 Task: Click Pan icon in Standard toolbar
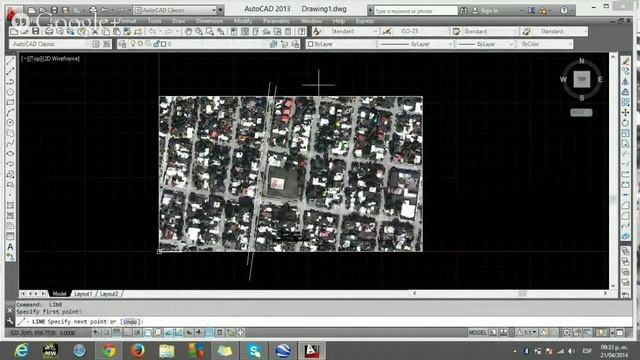(x=188, y=31)
